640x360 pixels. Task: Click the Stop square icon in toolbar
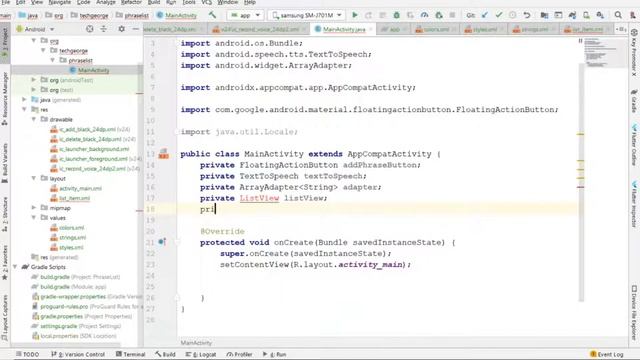click(452, 15)
